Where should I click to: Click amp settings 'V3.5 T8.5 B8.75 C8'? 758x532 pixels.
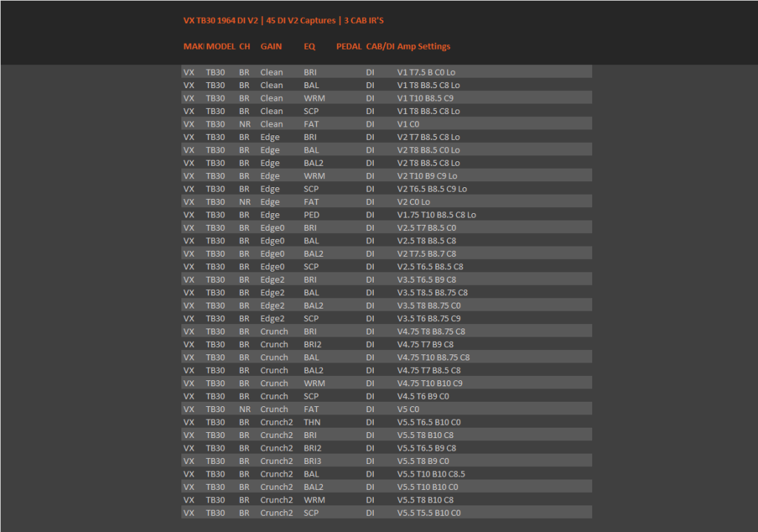click(x=432, y=293)
